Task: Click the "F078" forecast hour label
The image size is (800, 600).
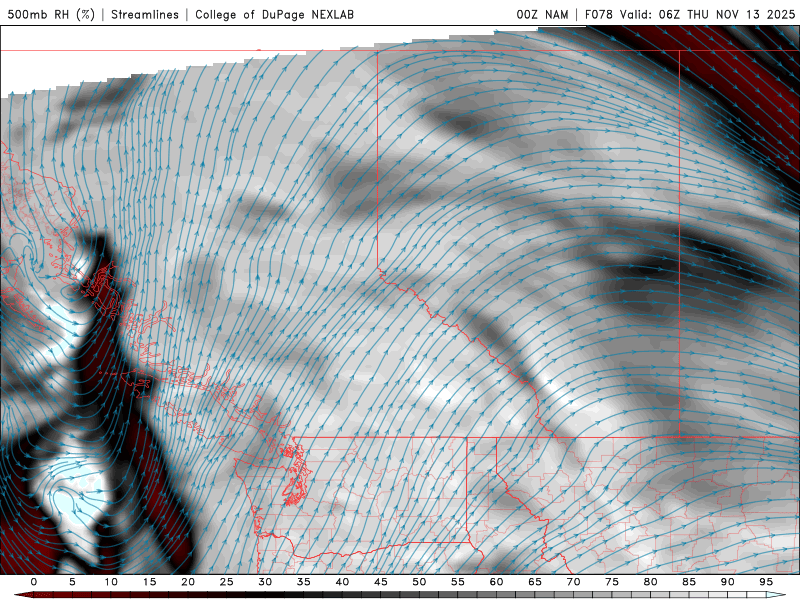Action: point(598,14)
